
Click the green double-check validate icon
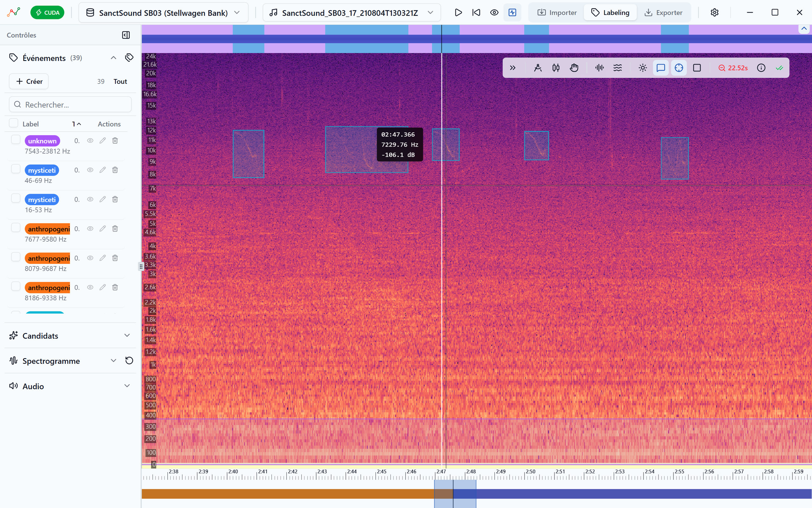pos(779,68)
